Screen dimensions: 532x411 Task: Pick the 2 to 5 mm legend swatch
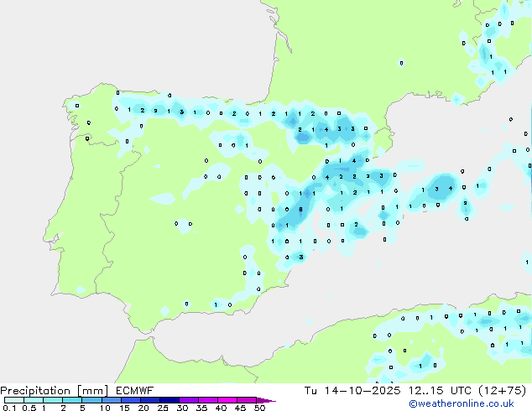click(72, 400)
